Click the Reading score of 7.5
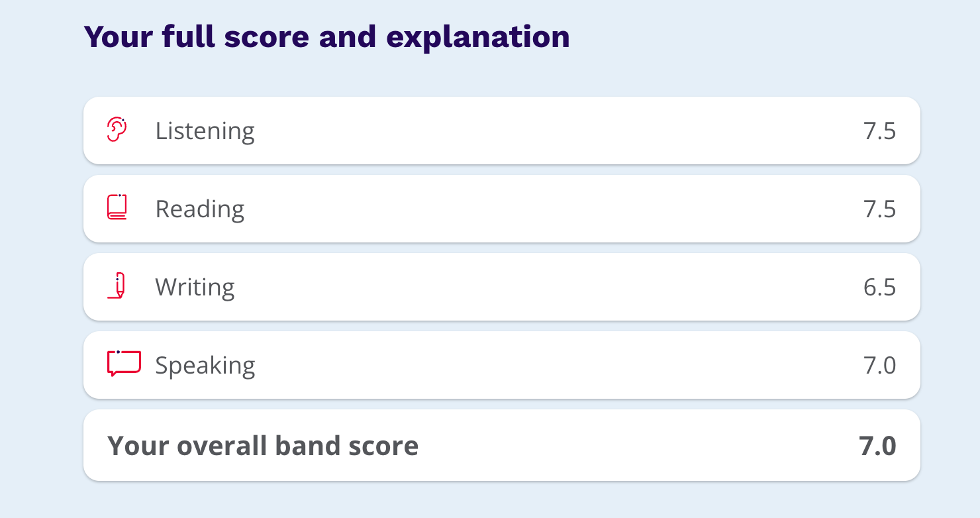The width and height of the screenshot is (980, 518). click(879, 209)
